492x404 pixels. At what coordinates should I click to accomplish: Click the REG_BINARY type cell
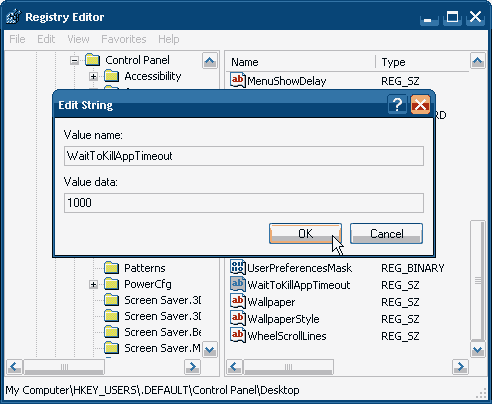point(413,268)
